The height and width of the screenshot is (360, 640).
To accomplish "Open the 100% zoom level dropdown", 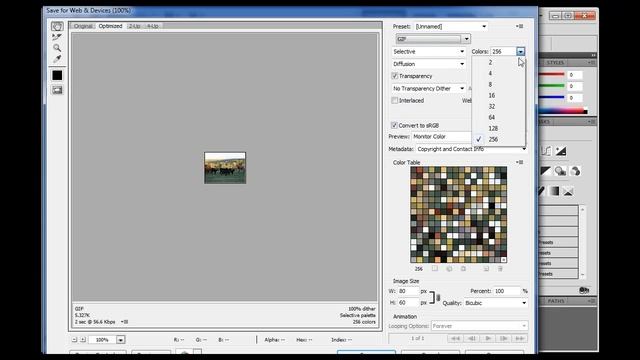I will 120,340.
